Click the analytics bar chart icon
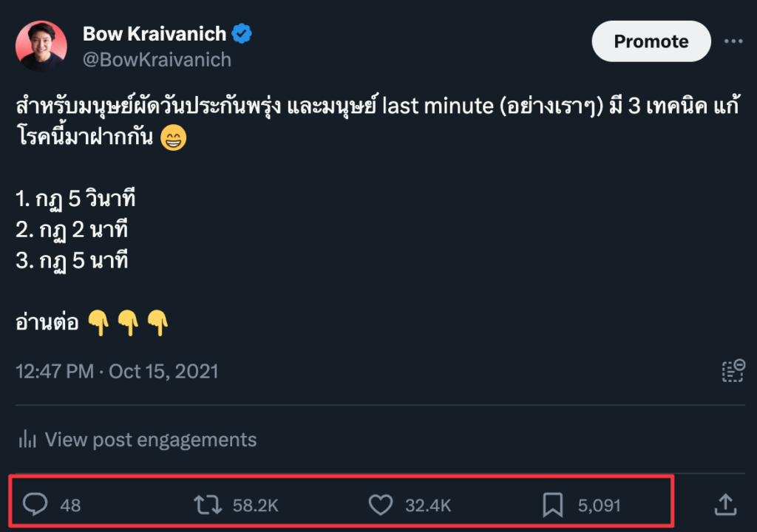This screenshot has width=757, height=532. pos(27,440)
